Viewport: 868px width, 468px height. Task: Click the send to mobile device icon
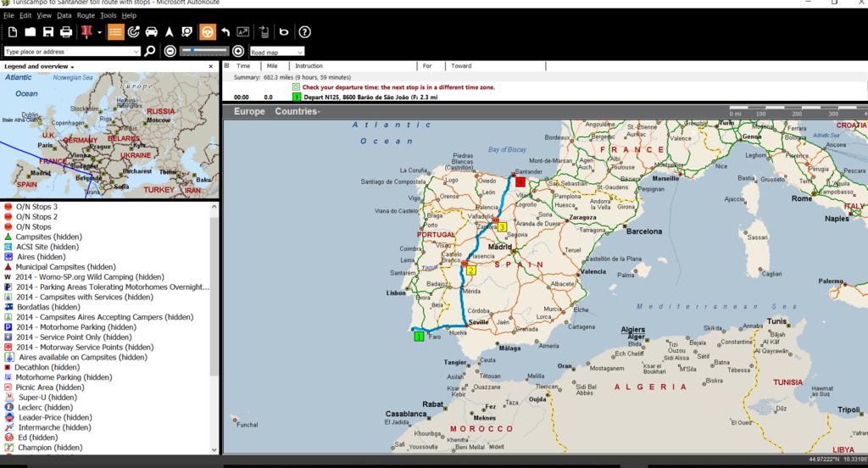coord(264,32)
